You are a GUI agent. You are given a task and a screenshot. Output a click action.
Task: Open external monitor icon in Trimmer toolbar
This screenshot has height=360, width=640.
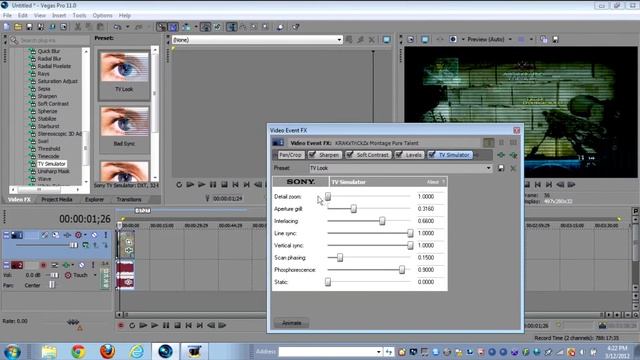click(386, 40)
